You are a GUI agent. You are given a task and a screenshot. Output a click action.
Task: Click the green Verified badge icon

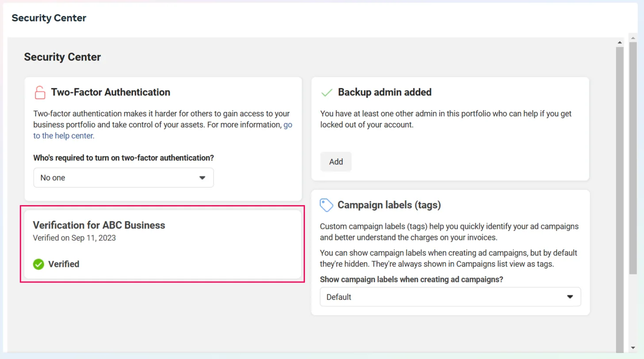[38, 264]
